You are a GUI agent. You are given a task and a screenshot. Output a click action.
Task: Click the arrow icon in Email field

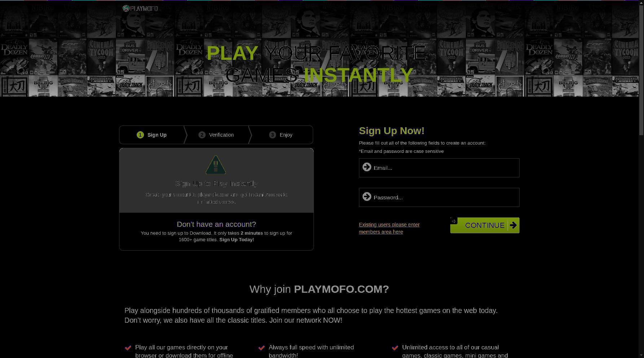point(367,167)
